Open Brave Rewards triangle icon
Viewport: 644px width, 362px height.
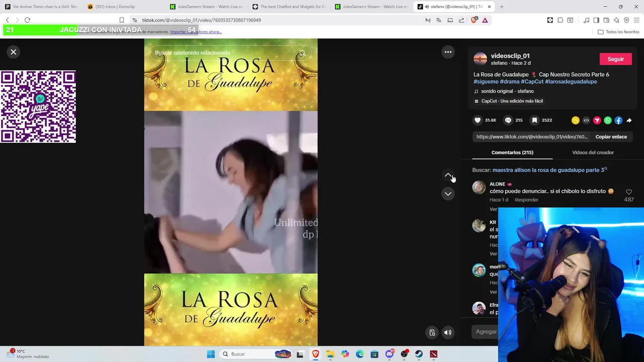click(x=485, y=20)
